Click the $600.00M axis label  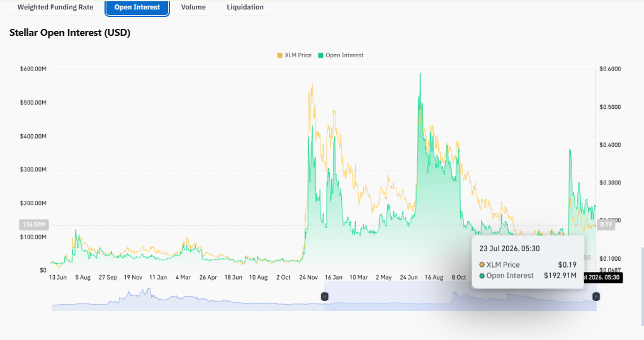33,69
